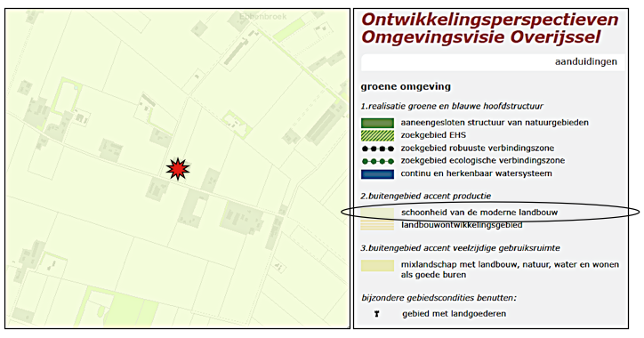Select hatched swatch for zoekgebied EHS
644x338 pixels.
377,135
